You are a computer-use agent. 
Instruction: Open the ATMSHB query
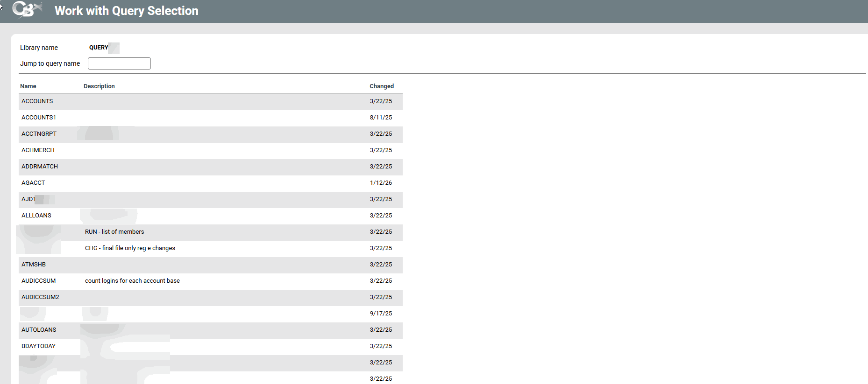(34, 265)
